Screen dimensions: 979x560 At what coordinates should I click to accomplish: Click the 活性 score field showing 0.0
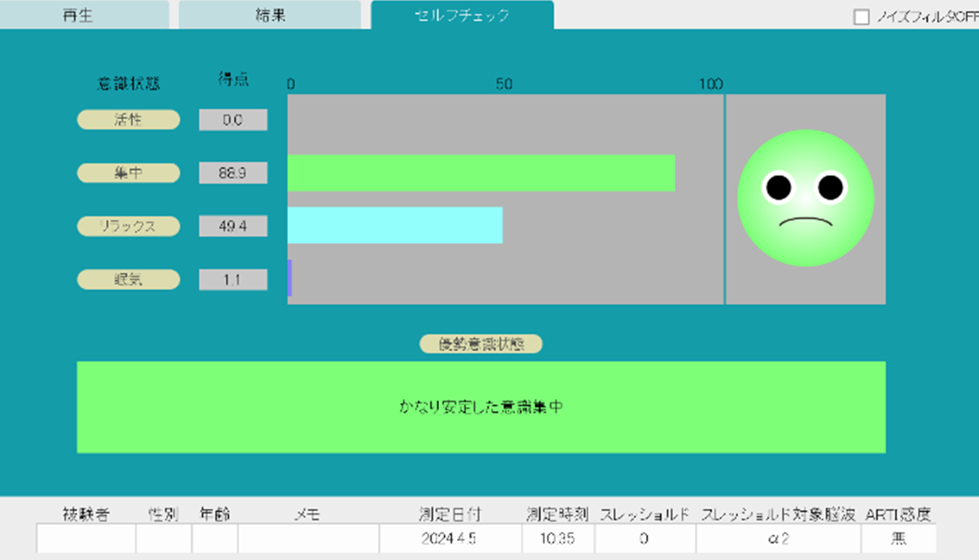tap(233, 120)
